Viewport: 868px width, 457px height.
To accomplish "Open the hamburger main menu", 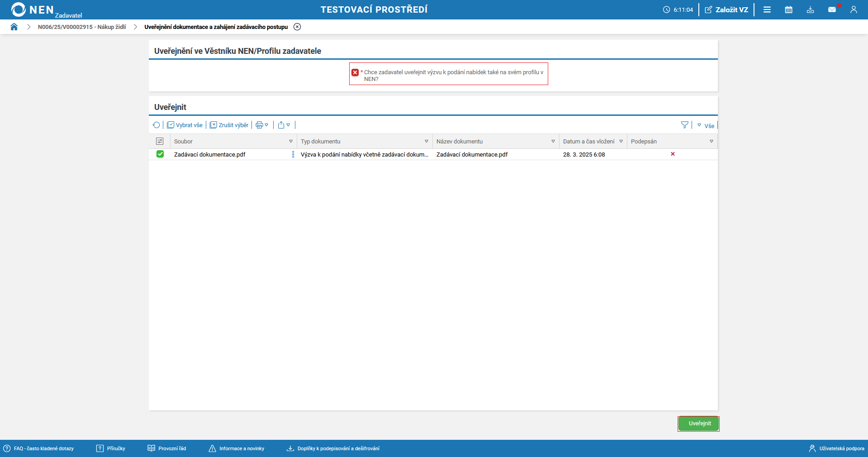I will [x=767, y=10].
